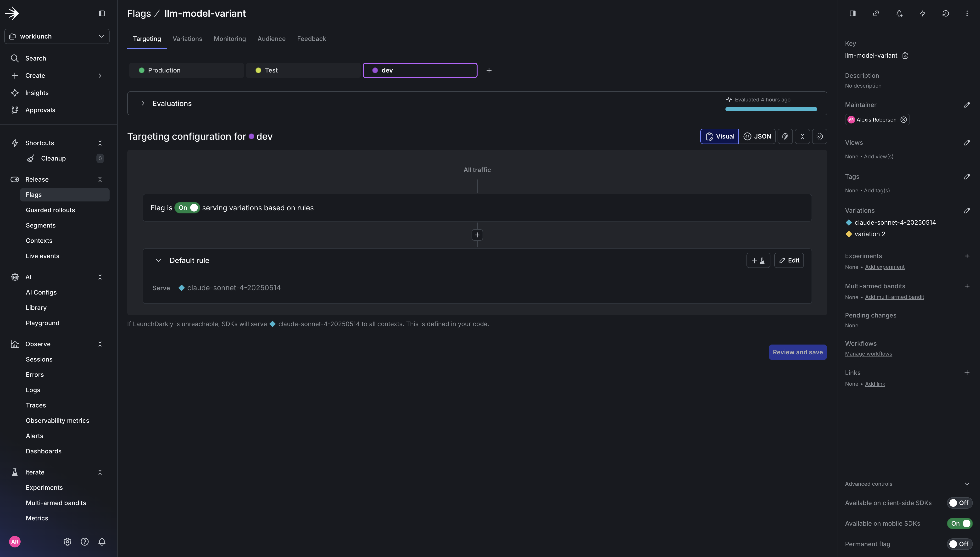Image resolution: width=980 pixels, height=557 pixels.
Task: Collapse the left sidebar panel icon
Action: (x=102, y=13)
